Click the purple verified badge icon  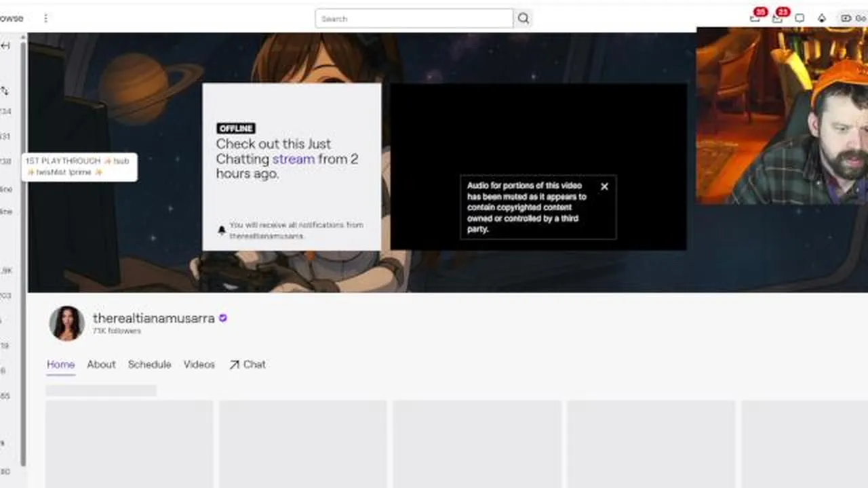tap(223, 318)
